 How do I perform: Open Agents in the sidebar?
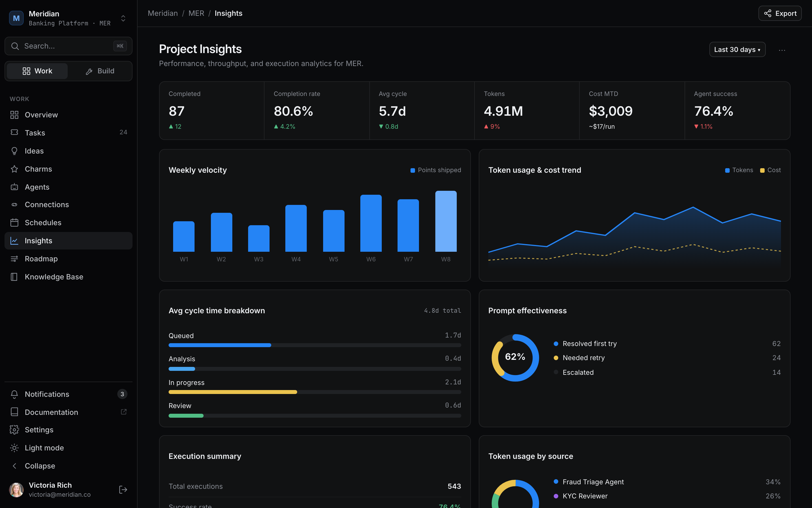pyautogui.click(x=69, y=187)
